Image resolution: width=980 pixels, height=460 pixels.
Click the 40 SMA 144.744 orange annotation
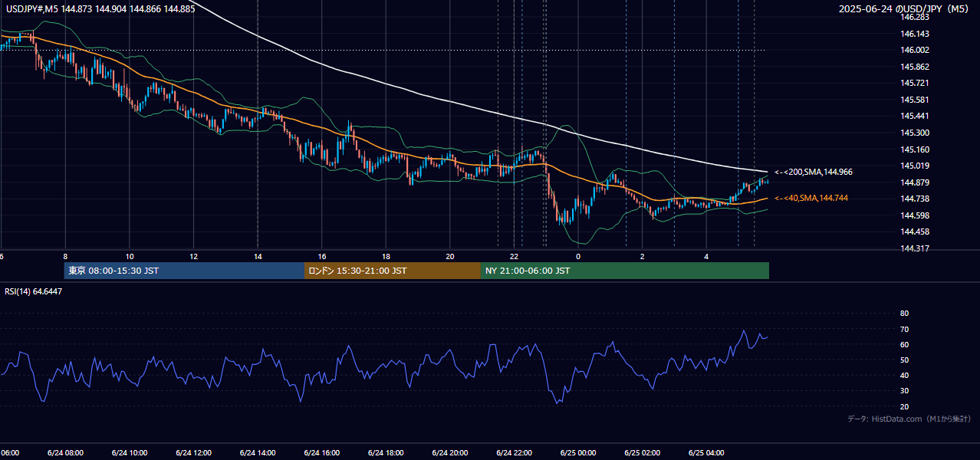pyautogui.click(x=811, y=199)
